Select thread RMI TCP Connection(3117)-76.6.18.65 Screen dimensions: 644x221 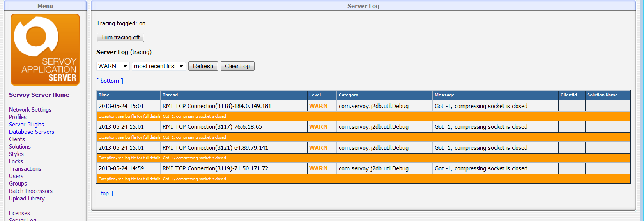[x=212, y=127]
